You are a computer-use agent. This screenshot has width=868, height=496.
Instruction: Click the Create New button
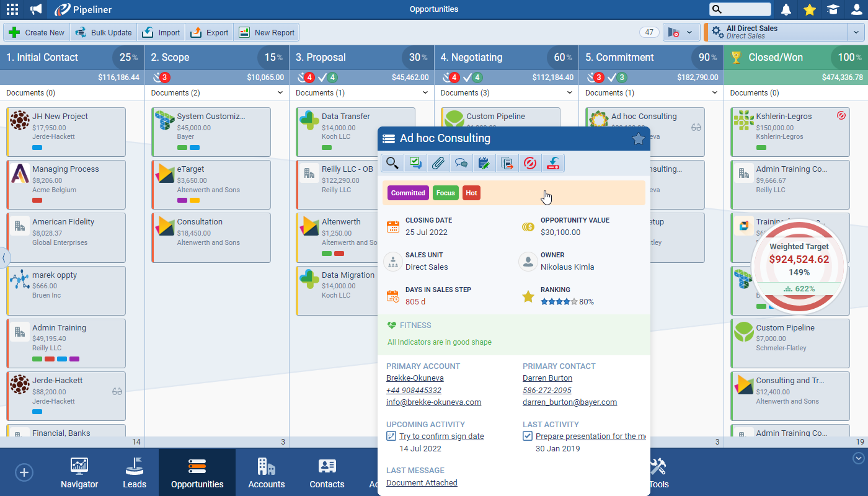pos(37,32)
